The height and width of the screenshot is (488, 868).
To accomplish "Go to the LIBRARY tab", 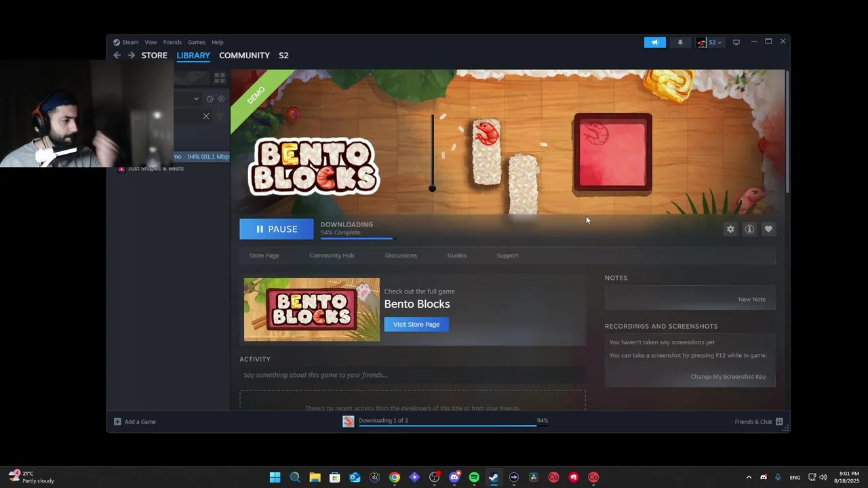I will [193, 56].
